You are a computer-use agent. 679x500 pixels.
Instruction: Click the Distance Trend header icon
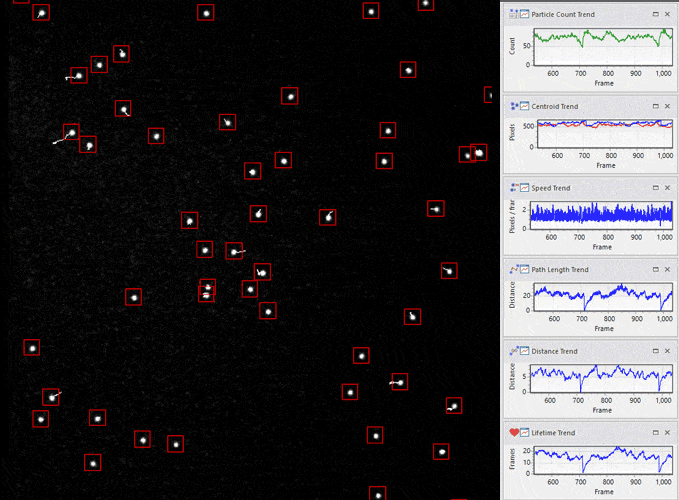[x=514, y=351]
